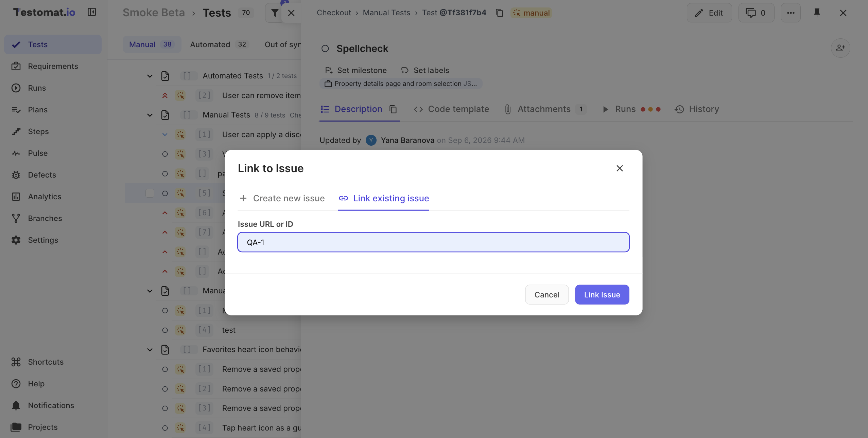Tick the checkbox on test row [5]
Image resolution: width=868 pixels, height=438 pixels.
click(x=150, y=193)
